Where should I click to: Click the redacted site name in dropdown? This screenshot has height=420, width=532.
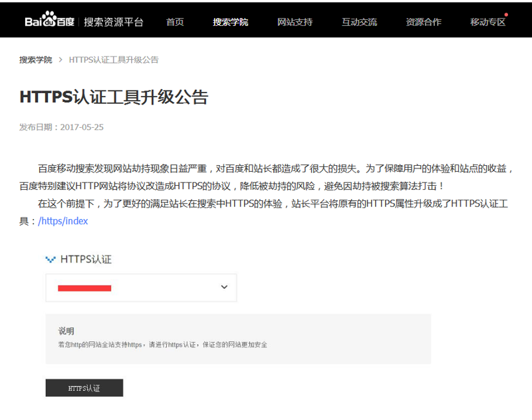(x=84, y=288)
